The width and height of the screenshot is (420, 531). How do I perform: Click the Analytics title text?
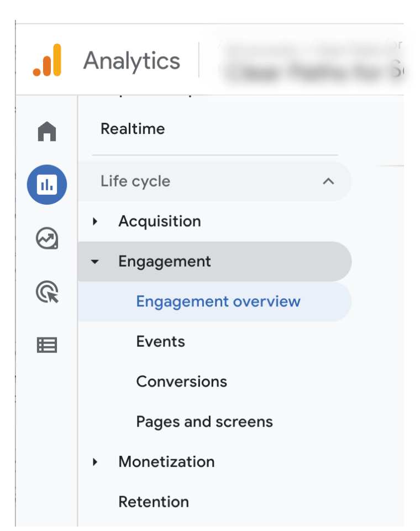(x=132, y=60)
